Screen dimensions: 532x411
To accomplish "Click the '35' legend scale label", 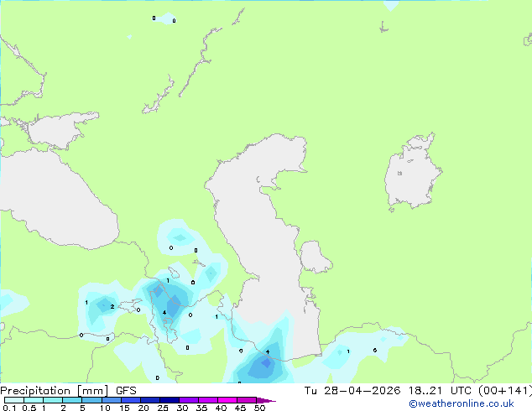I will tap(201, 408).
